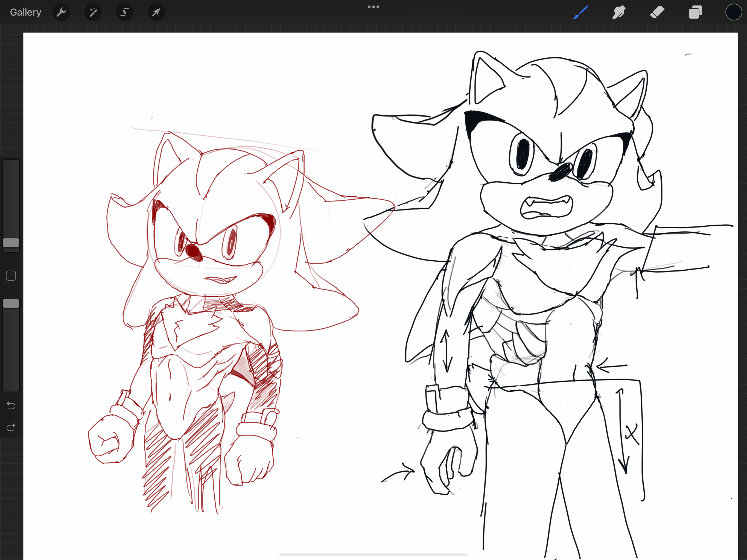The image size is (747, 560).
Task: Select the Eraser tool
Action: [657, 13]
